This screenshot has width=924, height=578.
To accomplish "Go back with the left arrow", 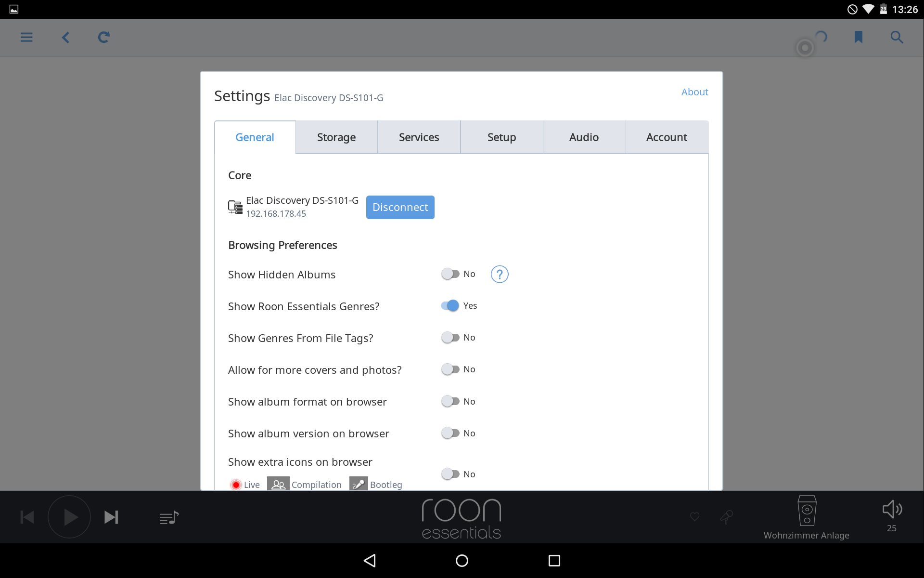I will click(66, 37).
